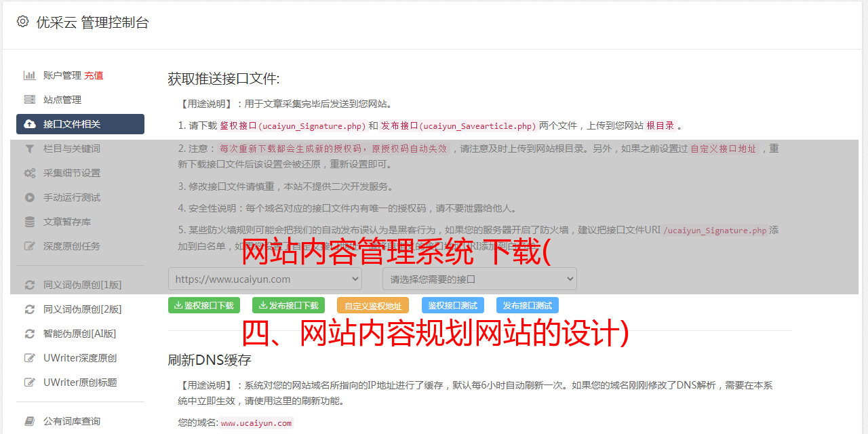The image size is (868, 434).
Task: Click the 站点管理 server icon
Action: [x=30, y=100]
